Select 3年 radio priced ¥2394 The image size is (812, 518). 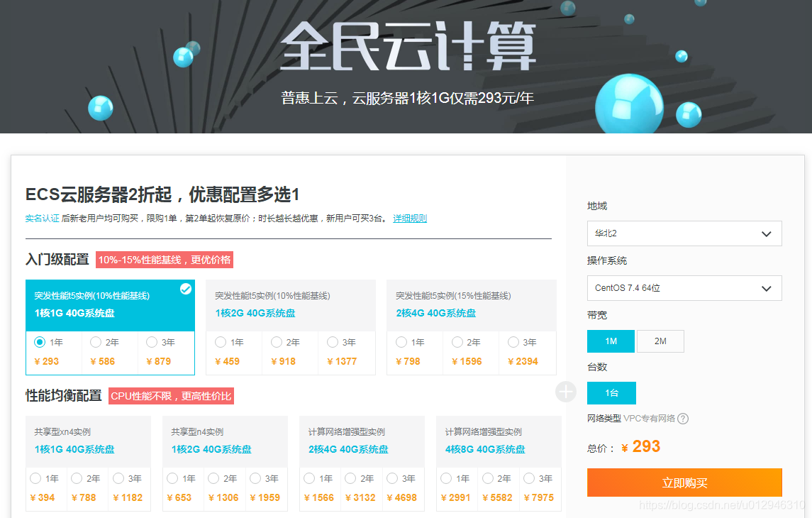tap(513, 342)
